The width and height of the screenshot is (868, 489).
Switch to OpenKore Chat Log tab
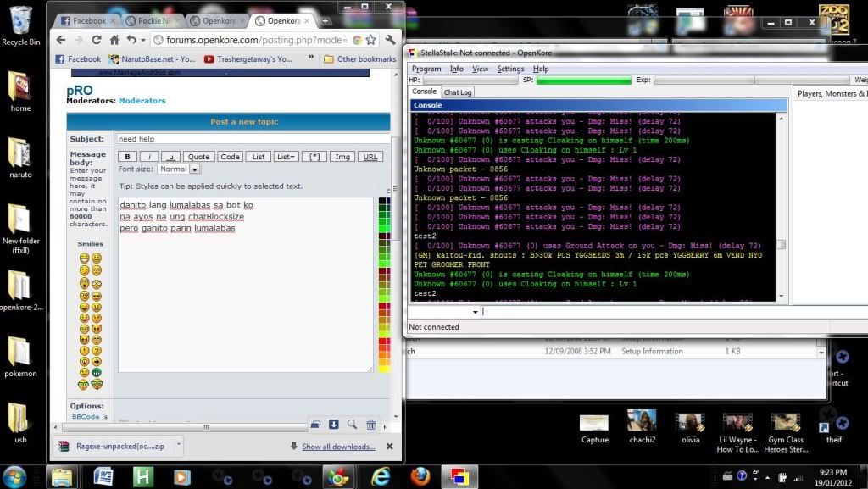[x=457, y=92]
